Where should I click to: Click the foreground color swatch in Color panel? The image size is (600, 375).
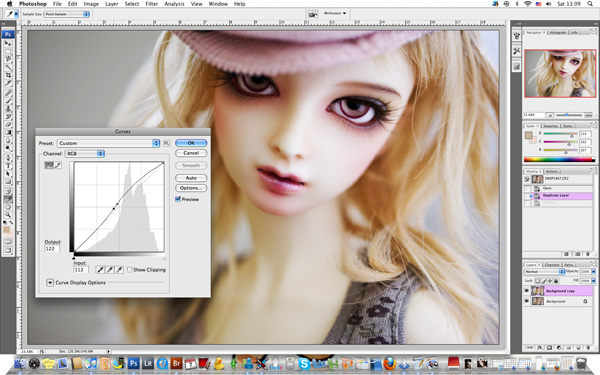(x=528, y=135)
